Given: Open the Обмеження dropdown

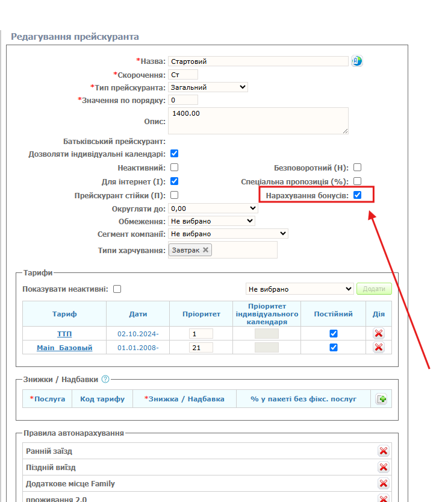Looking at the screenshot, I should [211, 221].
